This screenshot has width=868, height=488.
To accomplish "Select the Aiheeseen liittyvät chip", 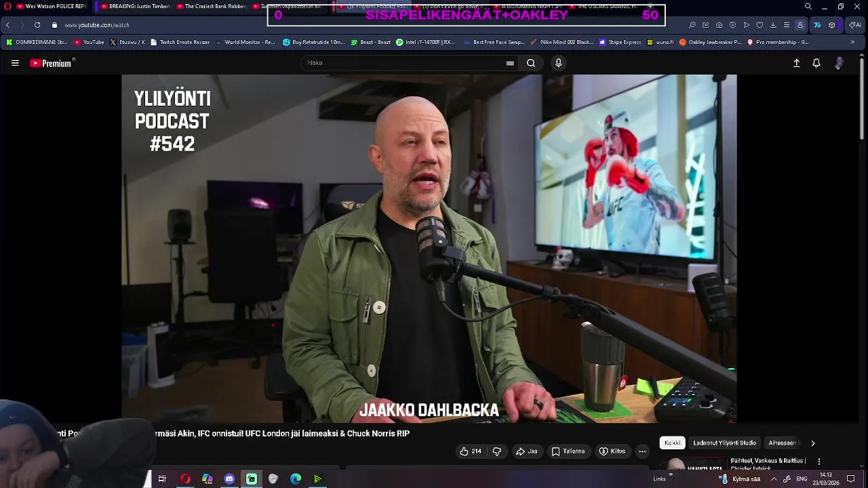I will click(783, 443).
